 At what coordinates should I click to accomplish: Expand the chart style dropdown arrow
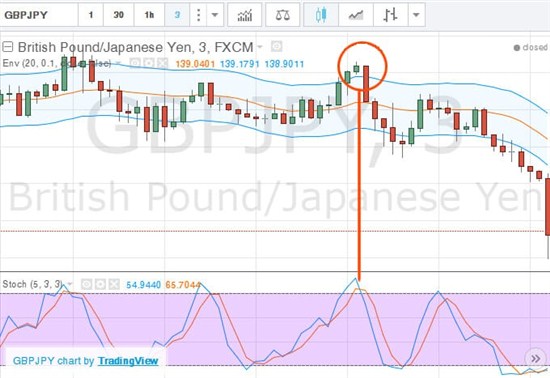(x=416, y=15)
